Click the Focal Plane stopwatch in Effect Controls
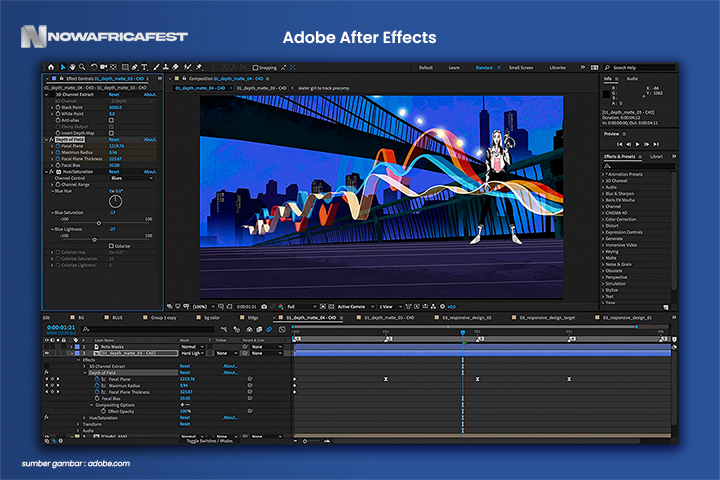Screen dimensions: 720x480 [x=58, y=146]
